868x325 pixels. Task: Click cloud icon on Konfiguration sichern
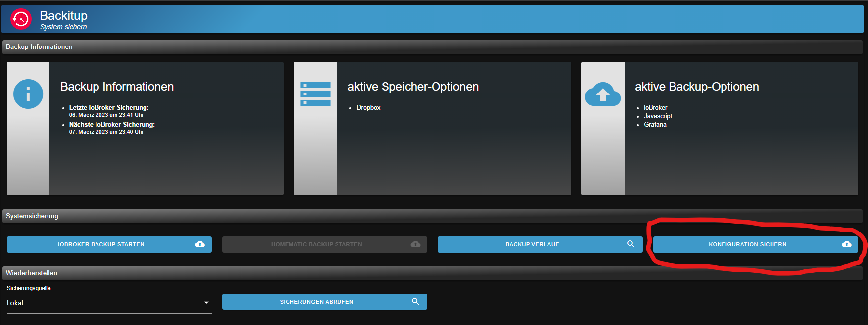(x=847, y=244)
